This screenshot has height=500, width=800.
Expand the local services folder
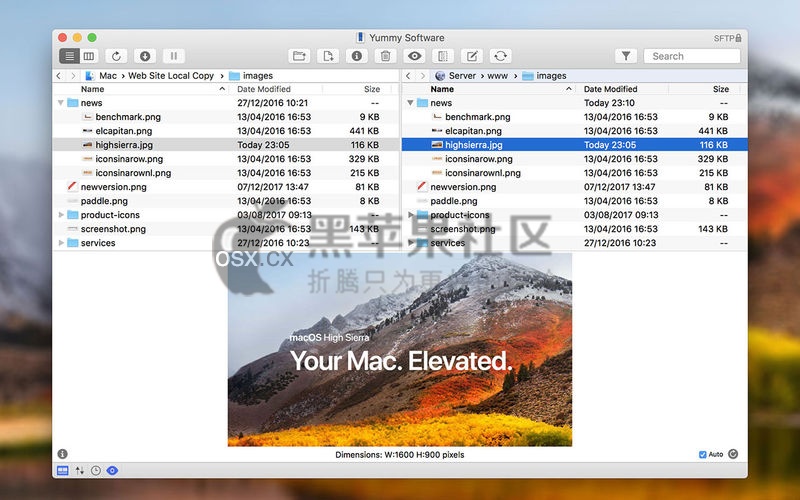(61, 243)
